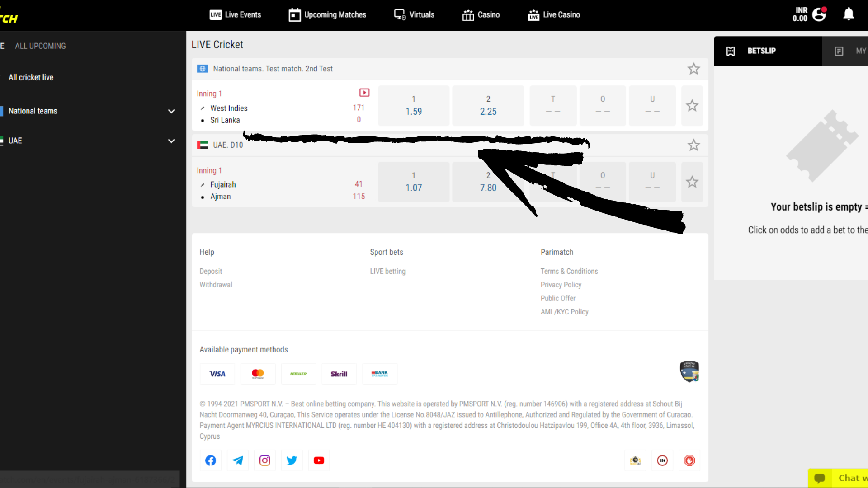Open the YouTube social icon
Screen dimensions: 868x488
coord(319,460)
